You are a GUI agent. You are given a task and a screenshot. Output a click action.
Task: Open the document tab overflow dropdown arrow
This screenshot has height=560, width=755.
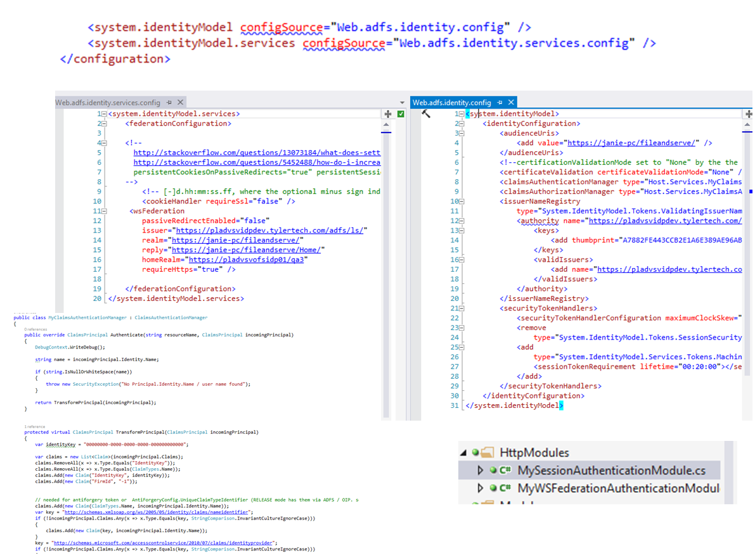click(x=402, y=103)
